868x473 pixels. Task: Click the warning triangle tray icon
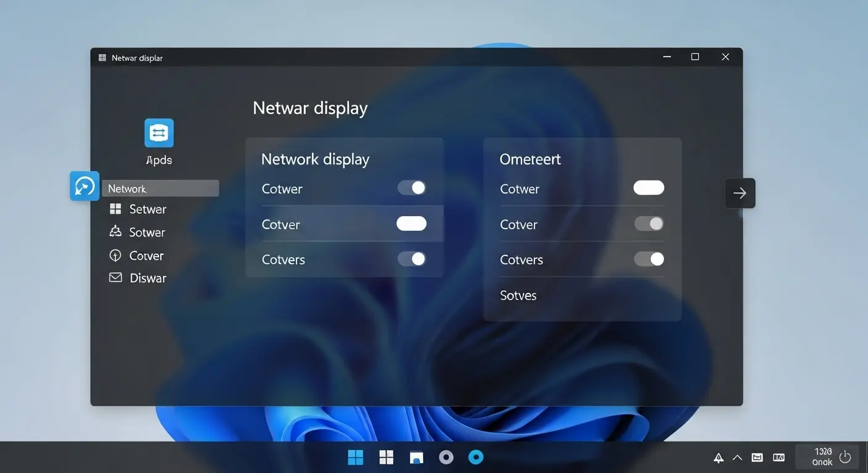718,458
